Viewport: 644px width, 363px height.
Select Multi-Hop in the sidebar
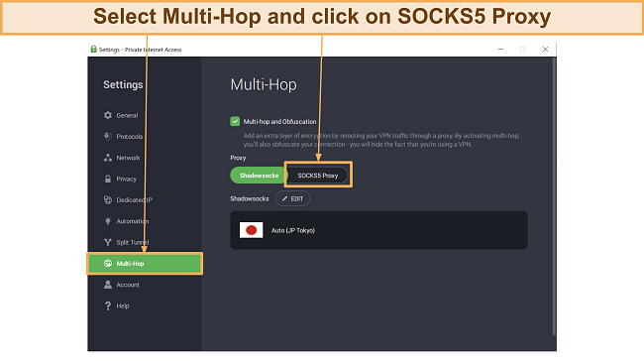145,264
